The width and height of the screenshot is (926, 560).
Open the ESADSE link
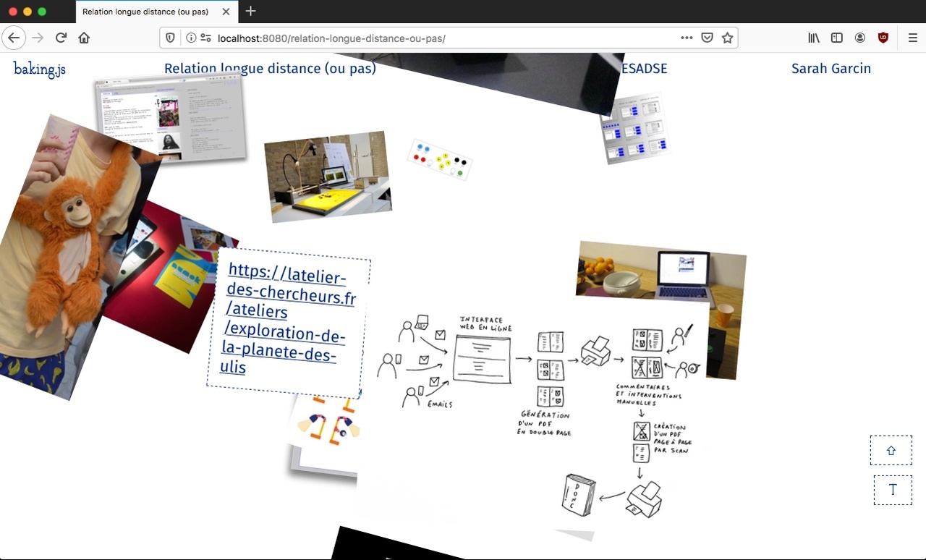[x=644, y=69]
